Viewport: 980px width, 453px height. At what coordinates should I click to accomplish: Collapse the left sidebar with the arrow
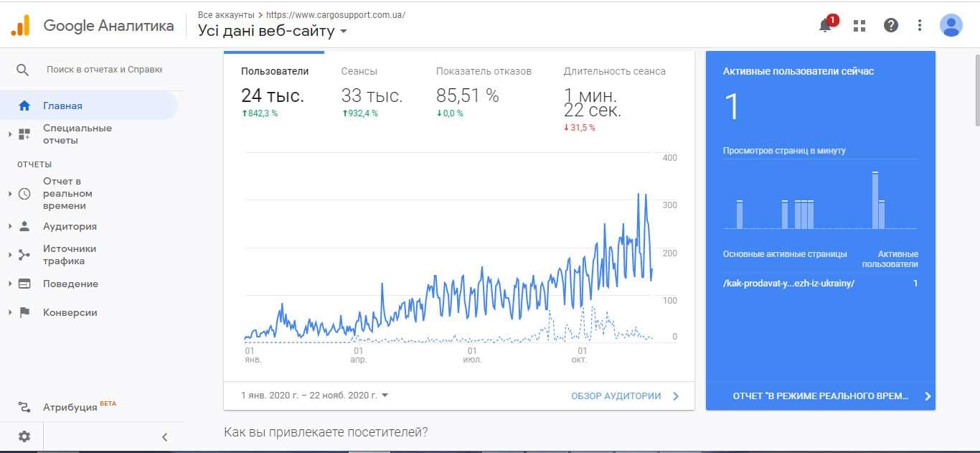pyautogui.click(x=164, y=436)
